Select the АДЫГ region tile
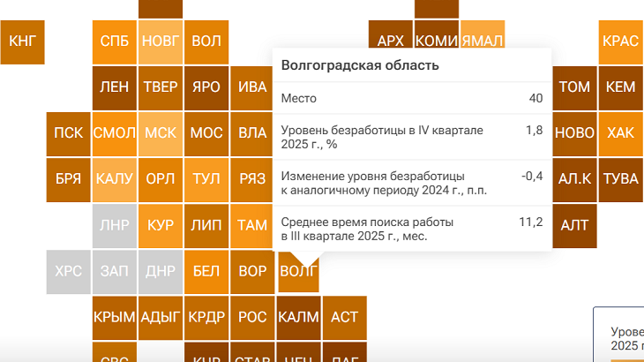Image resolution: width=644 pixels, height=362 pixels. (x=160, y=316)
